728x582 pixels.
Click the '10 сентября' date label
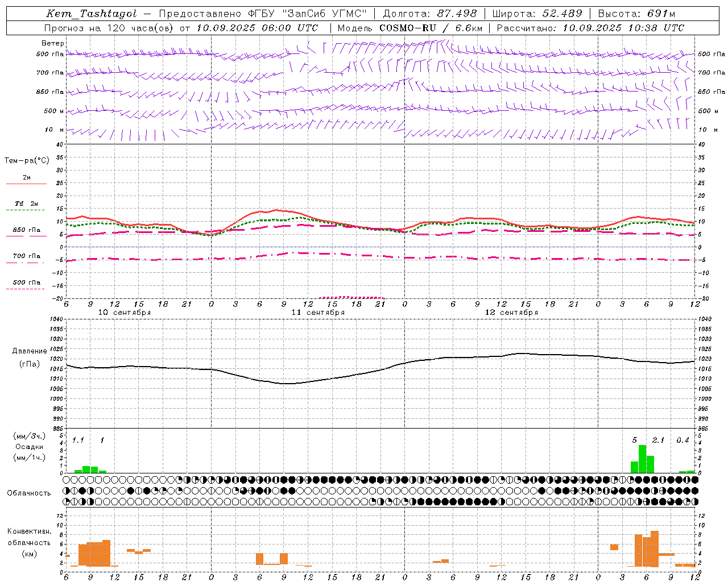[x=125, y=313]
